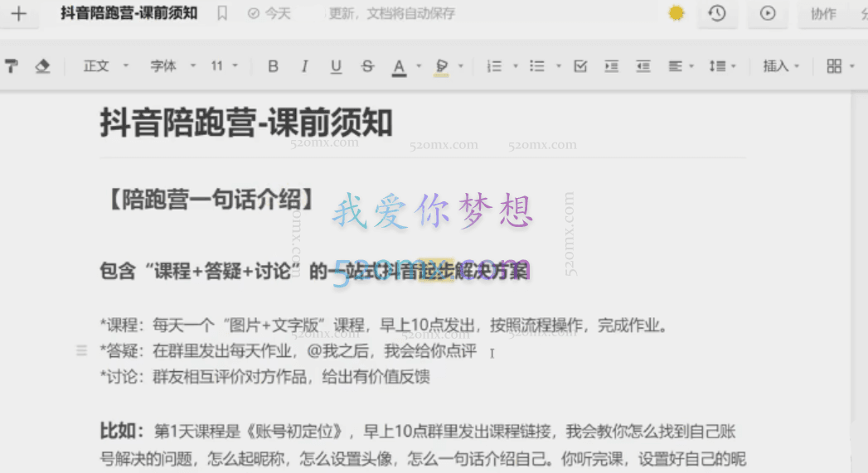868x473 pixels.
Task: Apply the highlight marker color
Action: (441, 67)
